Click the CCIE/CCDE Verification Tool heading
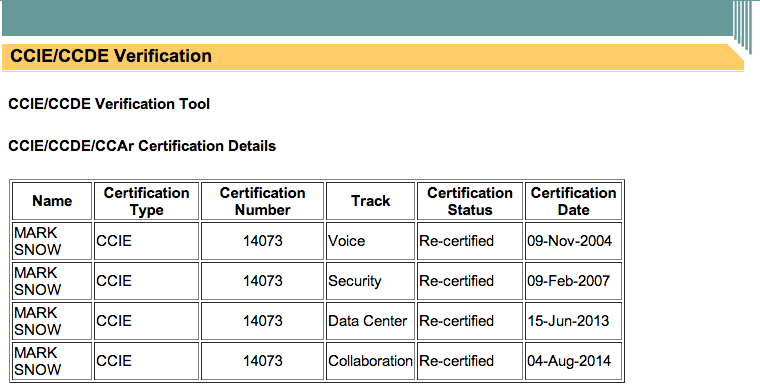The image size is (760, 392). click(x=109, y=104)
